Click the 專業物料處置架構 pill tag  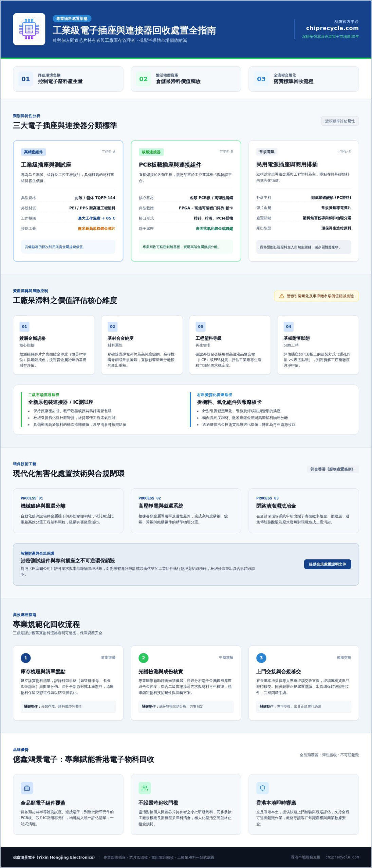(72, 19)
